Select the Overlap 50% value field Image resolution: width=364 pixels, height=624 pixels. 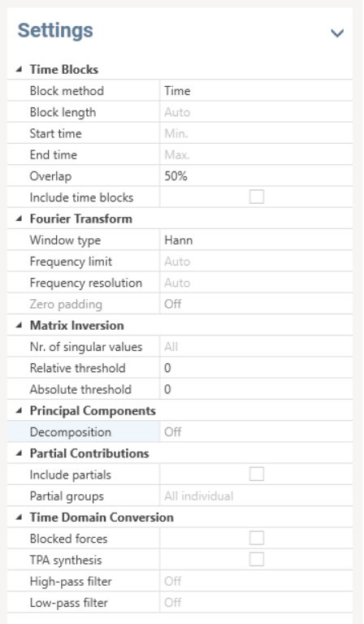click(x=256, y=175)
